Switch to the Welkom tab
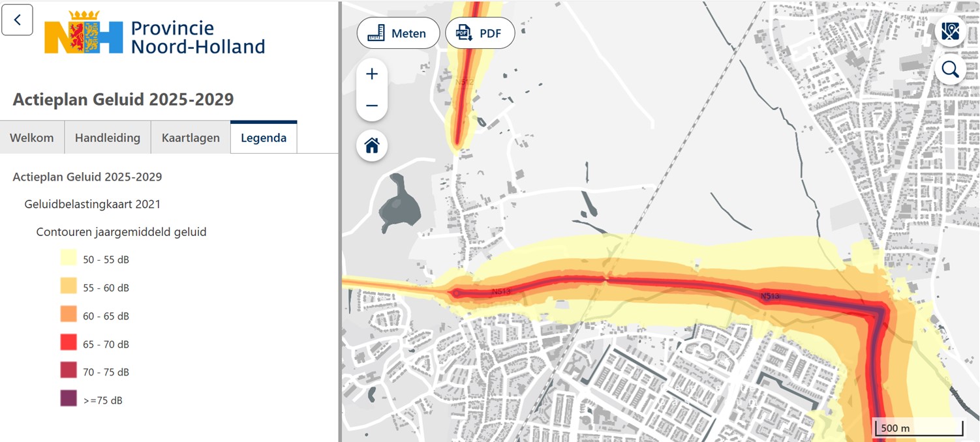Screen dimensions: 980x442 pyautogui.click(x=32, y=138)
